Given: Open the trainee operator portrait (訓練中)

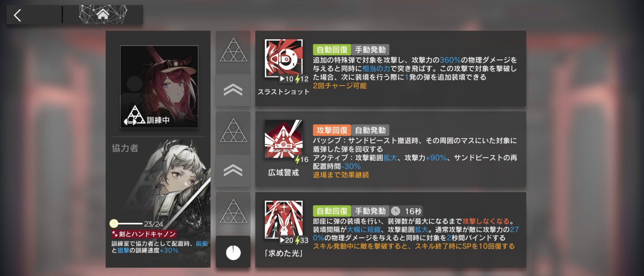Looking at the screenshot, I should click(159, 86).
